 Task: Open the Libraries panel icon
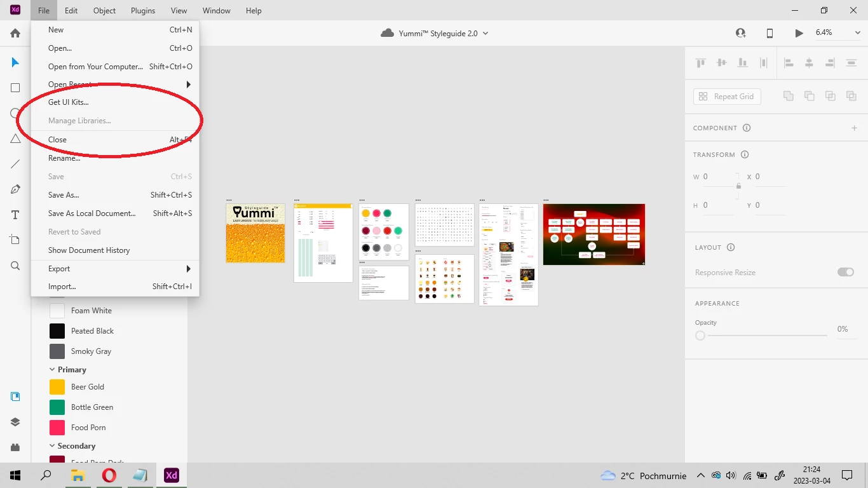[15, 396]
